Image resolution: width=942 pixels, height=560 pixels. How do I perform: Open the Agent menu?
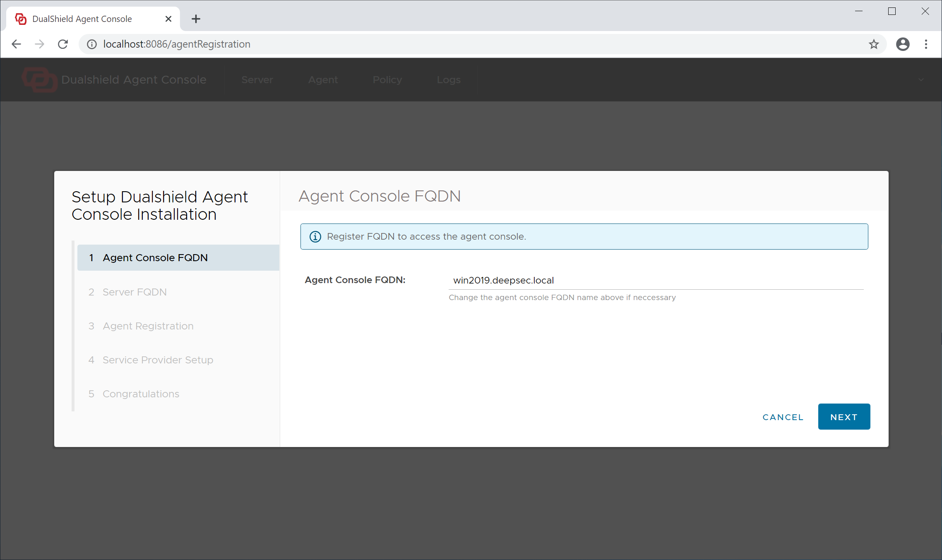point(323,79)
